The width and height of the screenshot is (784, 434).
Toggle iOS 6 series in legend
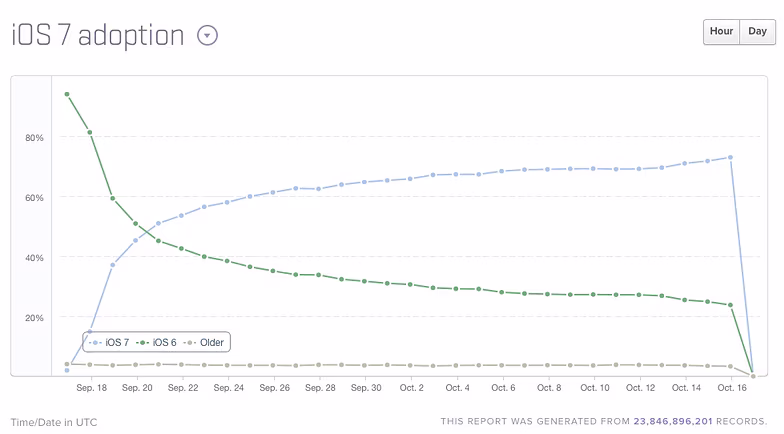[156, 342]
